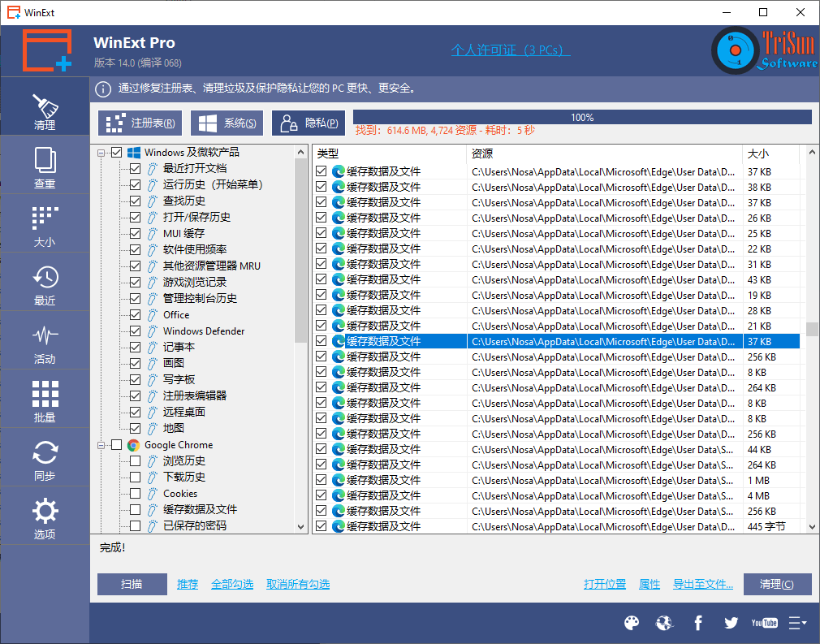Click the broom icon beside Windows Defender
This screenshot has height=644, width=820.
point(152,331)
